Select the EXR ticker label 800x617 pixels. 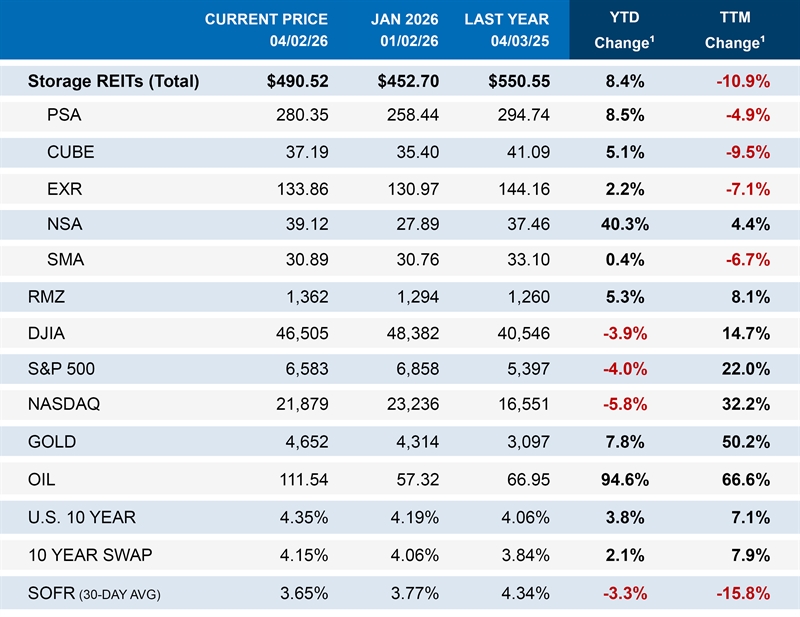coord(65,187)
